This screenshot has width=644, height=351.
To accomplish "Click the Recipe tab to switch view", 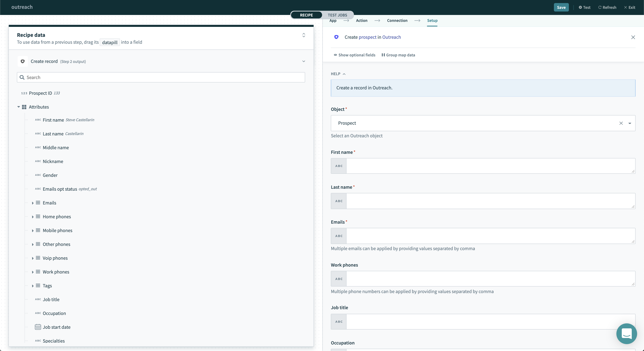I will pos(307,15).
